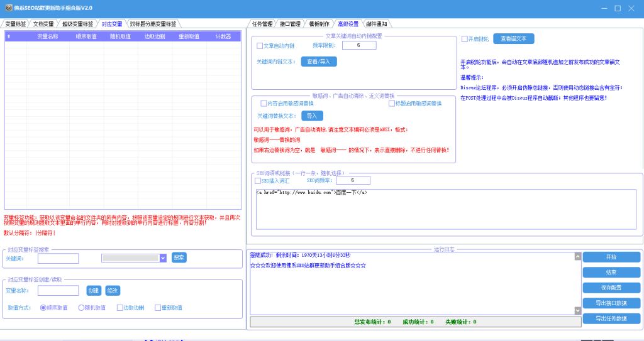Minimize the window
Image resolution: width=644 pixels, height=341 pixels.
tap(604, 8)
